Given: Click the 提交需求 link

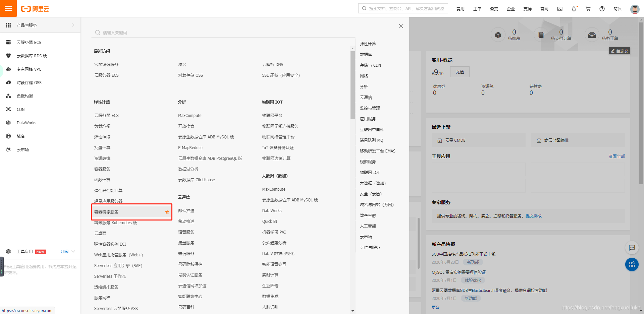Looking at the screenshot, I should (534, 216).
